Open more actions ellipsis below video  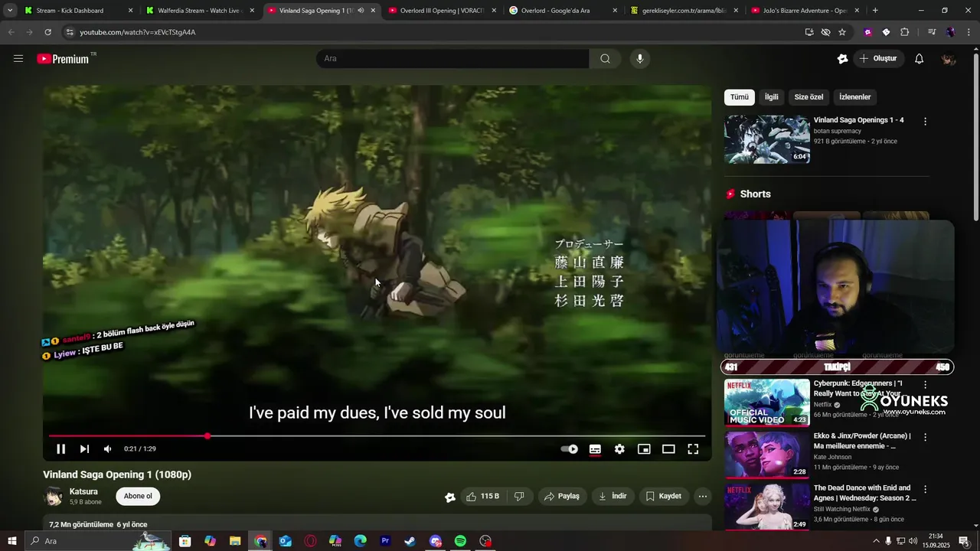(703, 497)
